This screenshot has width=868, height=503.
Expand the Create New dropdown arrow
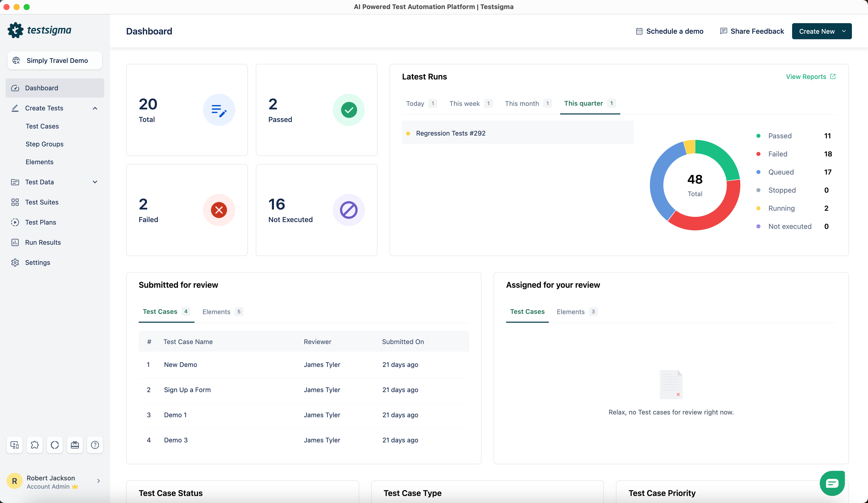[x=844, y=31]
